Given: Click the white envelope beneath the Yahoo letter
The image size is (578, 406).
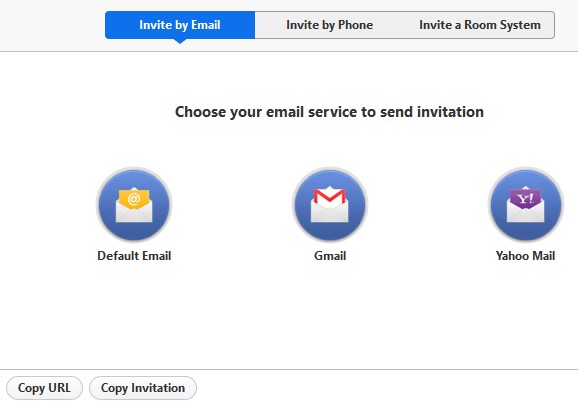Looking at the screenshot, I should (x=525, y=215).
